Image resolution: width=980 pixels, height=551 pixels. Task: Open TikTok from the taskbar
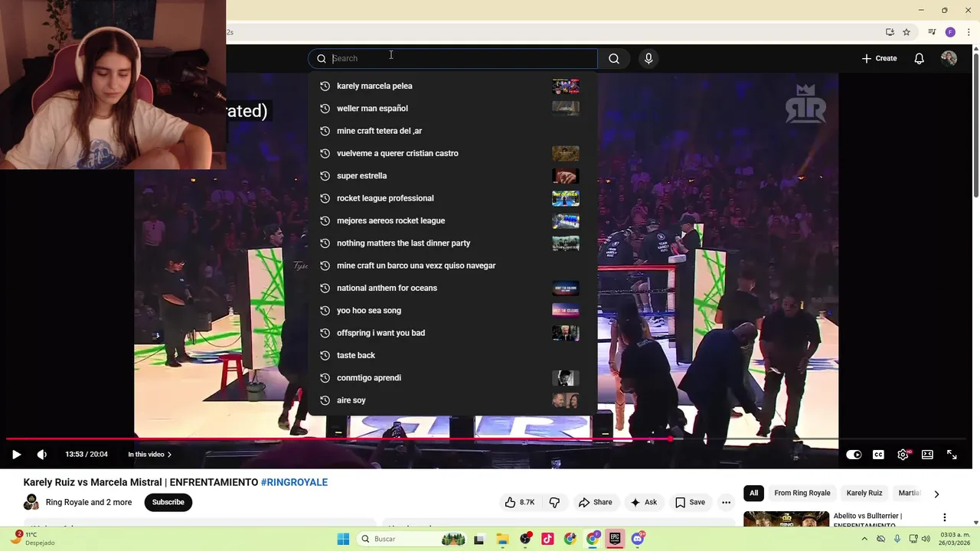[x=547, y=539]
